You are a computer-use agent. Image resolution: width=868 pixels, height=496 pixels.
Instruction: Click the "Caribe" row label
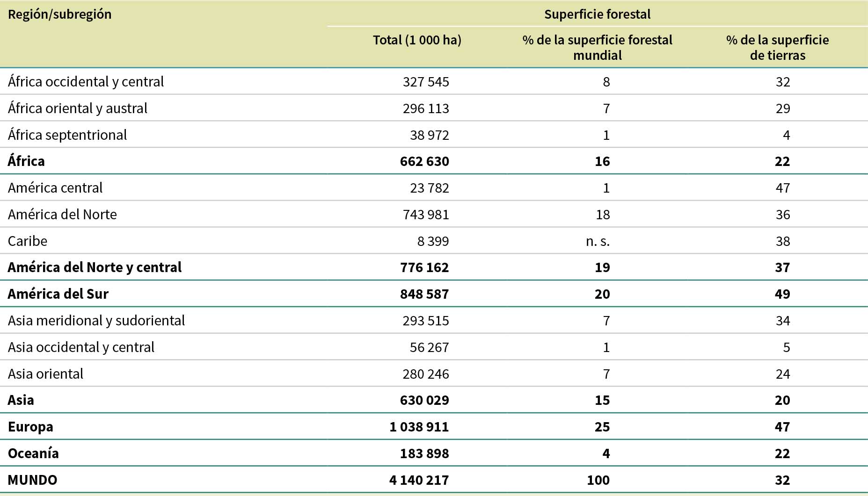[28, 241]
